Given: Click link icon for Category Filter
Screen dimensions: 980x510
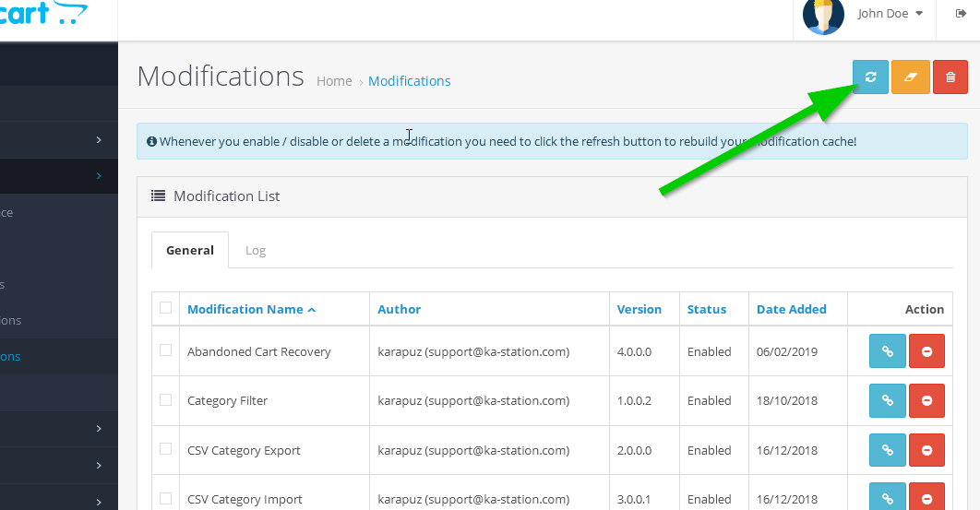Looking at the screenshot, I should click(887, 400).
